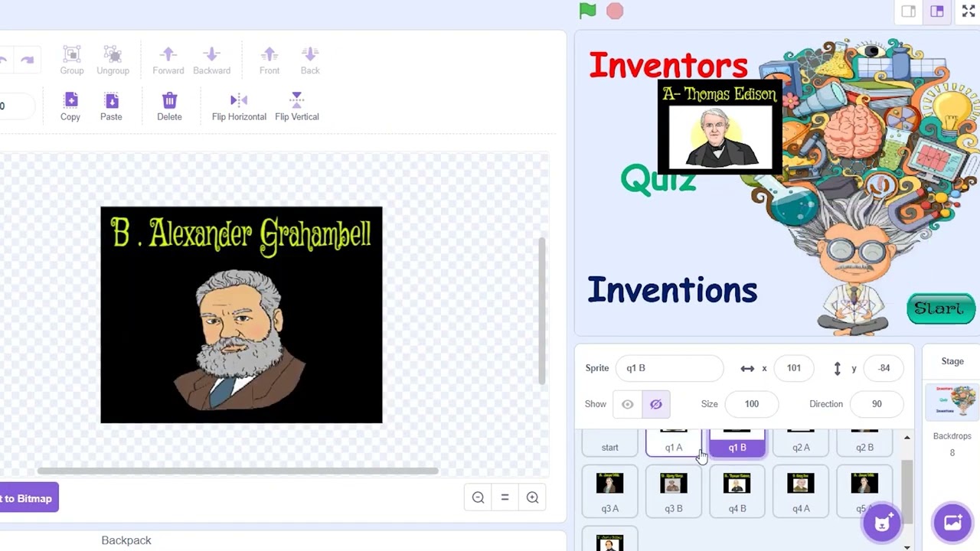Edit the sprite Size field
980x551 pixels.
pos(752,404)
